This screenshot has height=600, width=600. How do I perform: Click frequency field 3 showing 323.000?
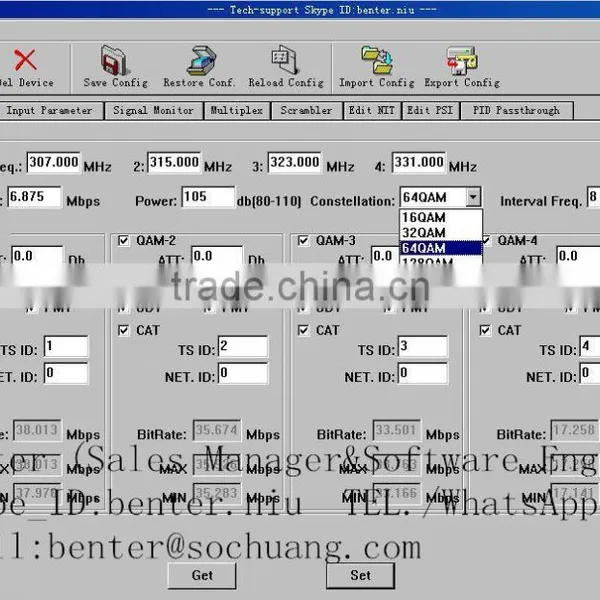click(295, 162)
